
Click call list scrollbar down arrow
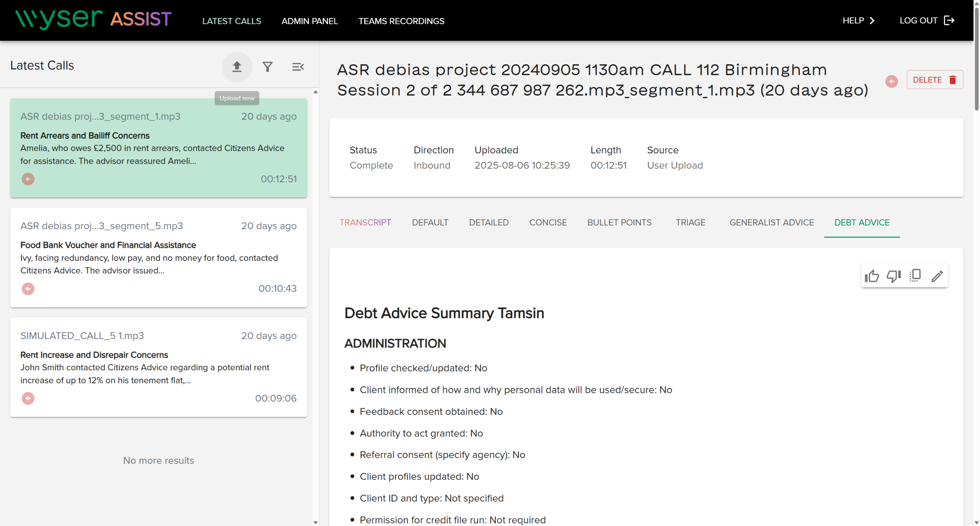tap(315, 522)
